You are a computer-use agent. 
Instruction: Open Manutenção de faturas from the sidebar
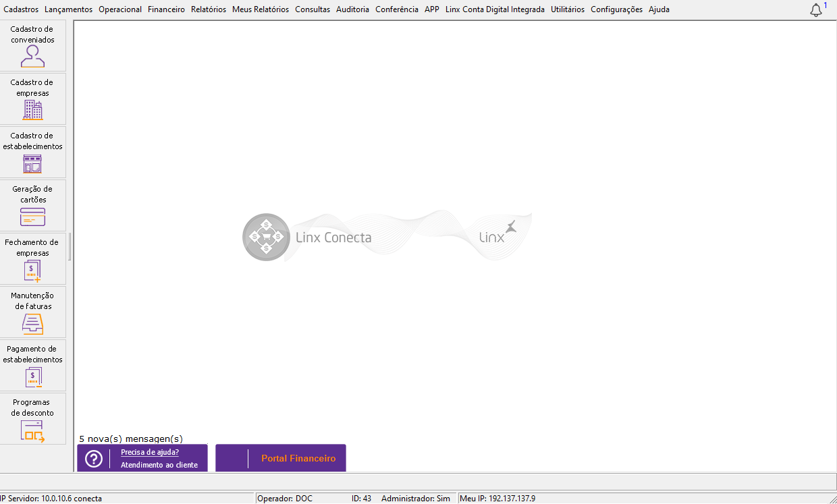tap(32, 312)
